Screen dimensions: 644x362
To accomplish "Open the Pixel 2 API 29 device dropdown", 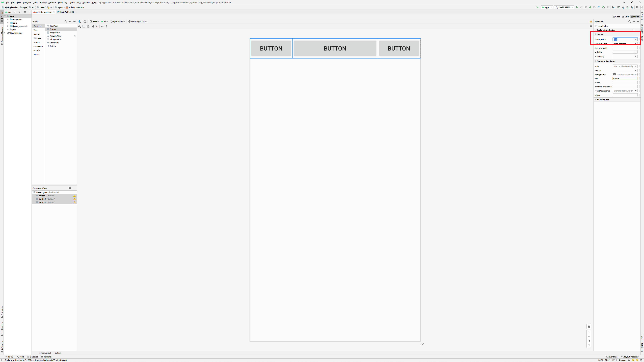I will tap(564, 7).
